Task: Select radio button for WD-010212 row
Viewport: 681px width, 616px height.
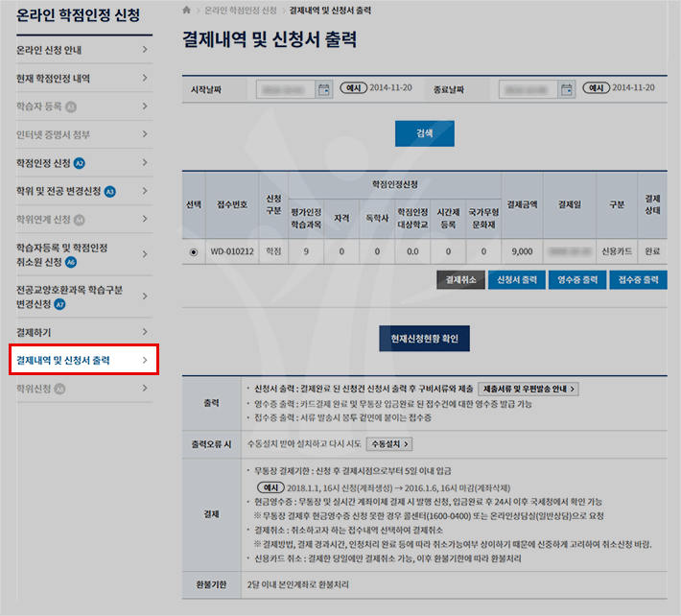Action: (194, 252)
